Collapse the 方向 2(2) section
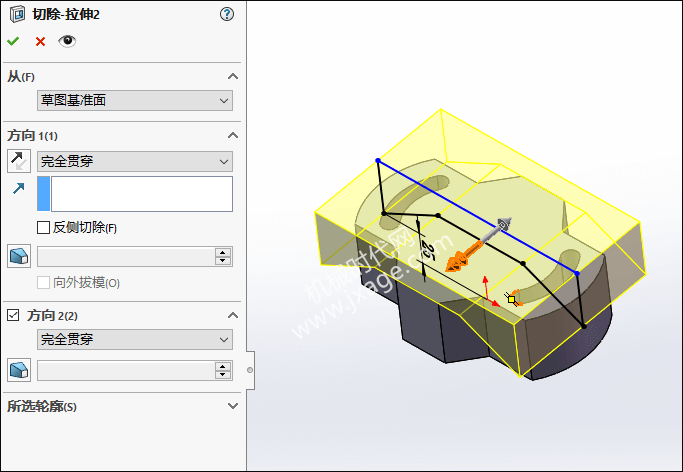683x472 pixels. tap(233, 315)
